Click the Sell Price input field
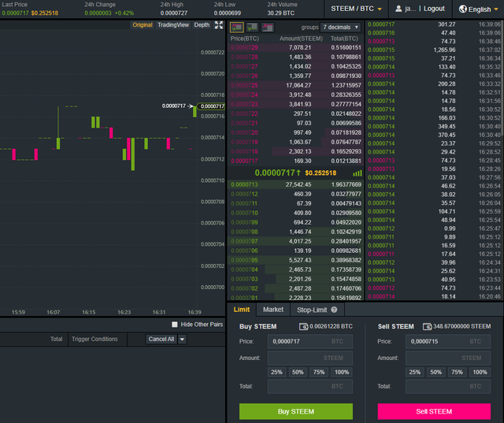 [448, 341]
